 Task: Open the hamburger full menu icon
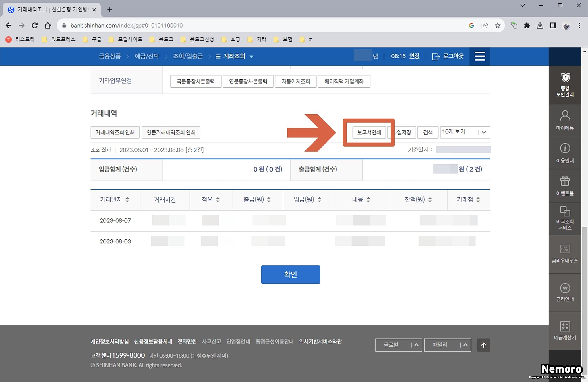pos(480,56)
